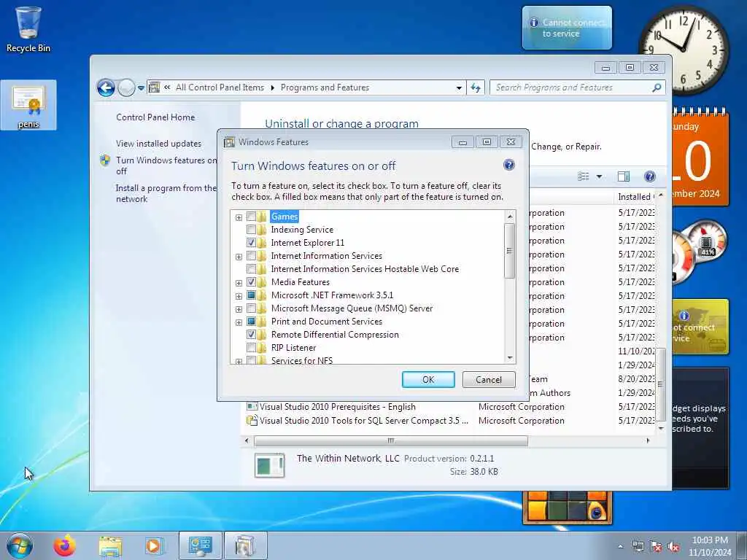Open Windows Explorer from the taskbar
Image resolution: width=747 pixels, height=560 pixels.
click(110, 545)
